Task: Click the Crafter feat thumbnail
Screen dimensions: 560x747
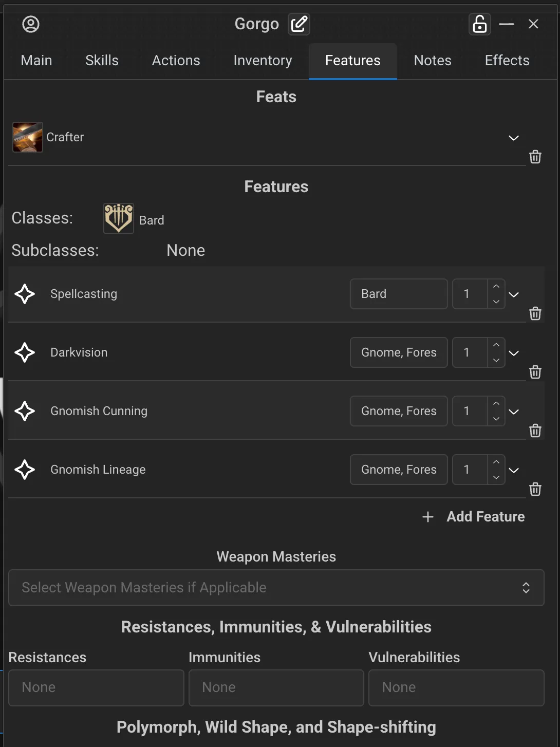Action: coord(28,137)
